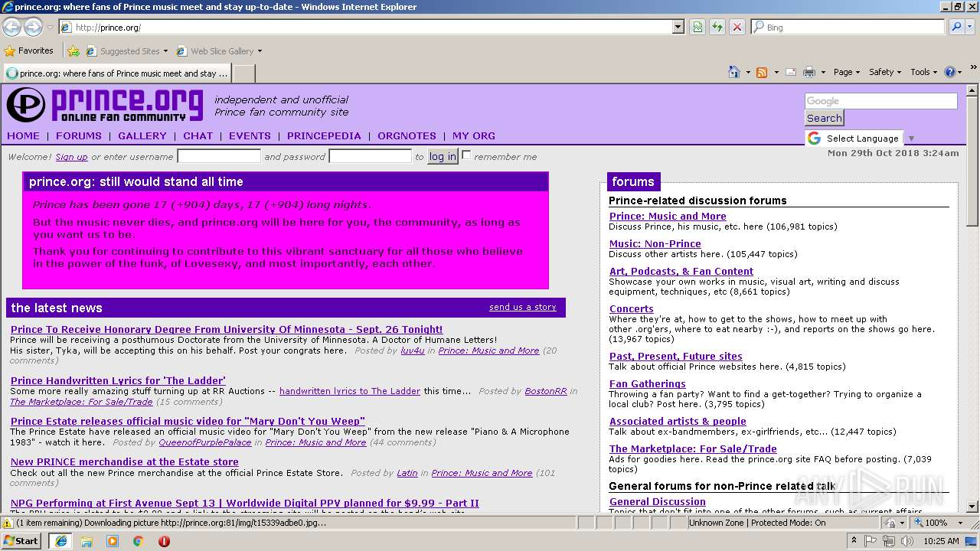Open the Select Language dropdown
Image resolution: width=980 pixels, height=551 pixels.
(861, 139)
